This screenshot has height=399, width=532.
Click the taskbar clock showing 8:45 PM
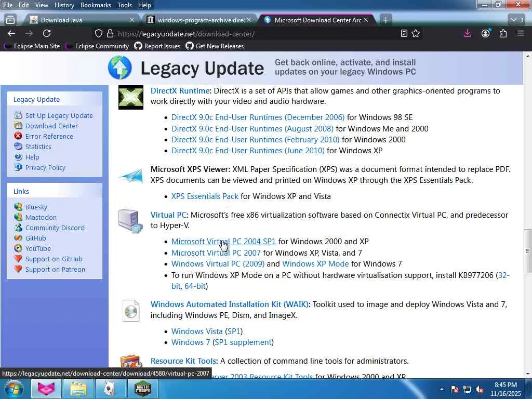505,389
